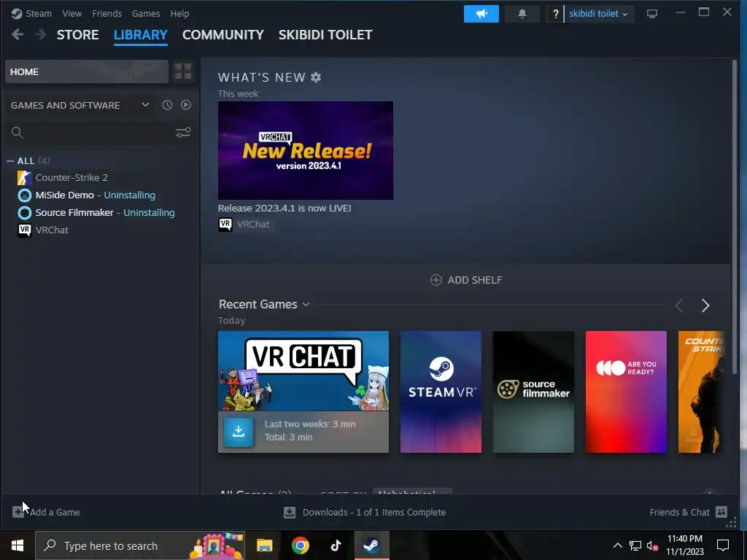This screenshot has width=747, height=560.
Task: Open the skibidi toilet account dropdown
Action: (x=598, y=14)
